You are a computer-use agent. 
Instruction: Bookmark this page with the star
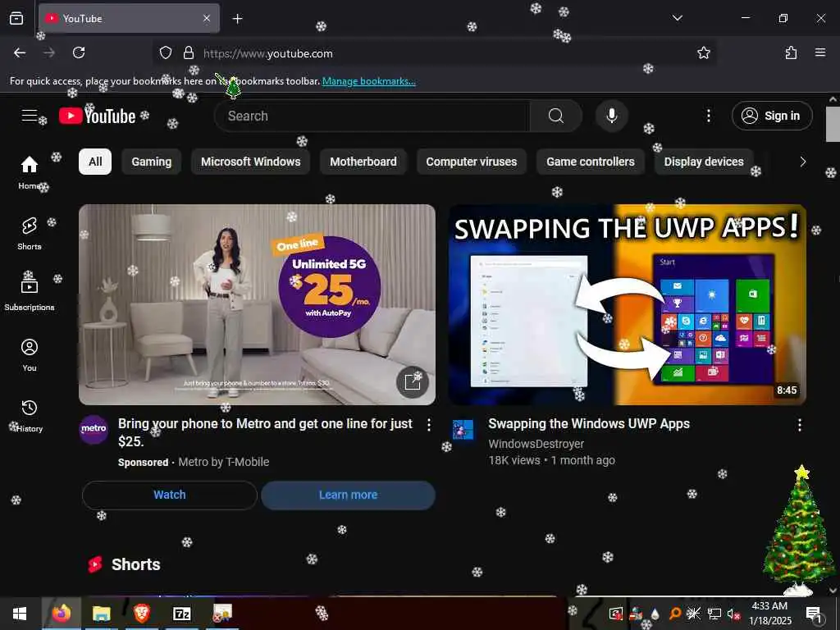pos(703,53)
